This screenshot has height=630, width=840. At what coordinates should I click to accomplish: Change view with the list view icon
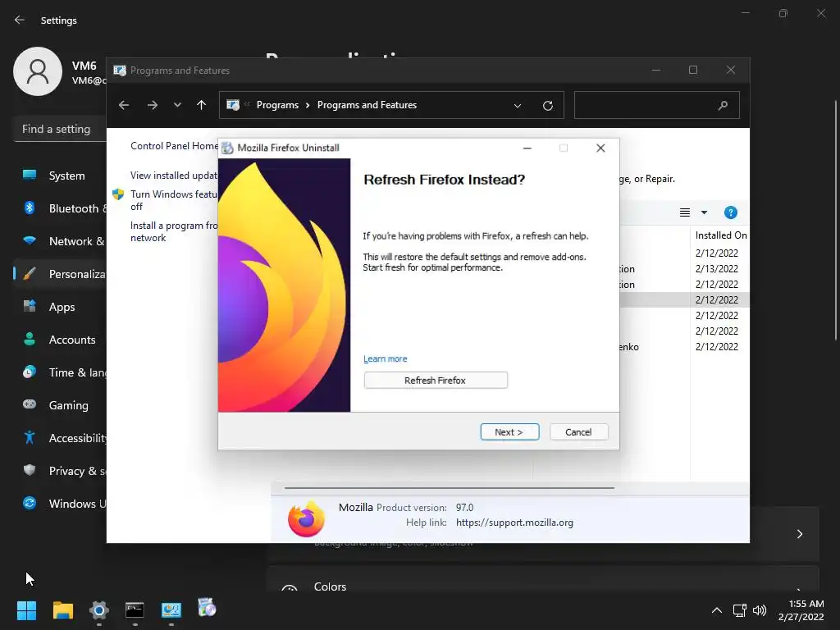[x=685, y=212]
